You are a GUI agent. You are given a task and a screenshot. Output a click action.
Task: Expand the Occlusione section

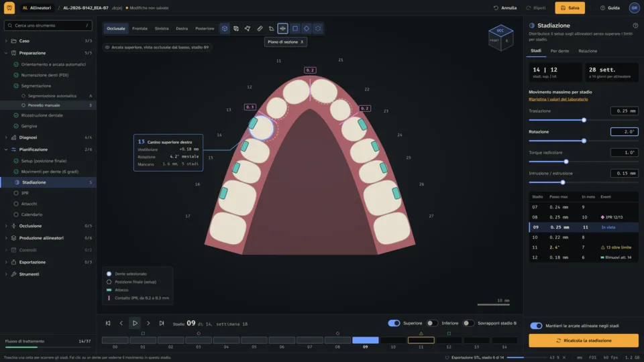click(6, 226)
